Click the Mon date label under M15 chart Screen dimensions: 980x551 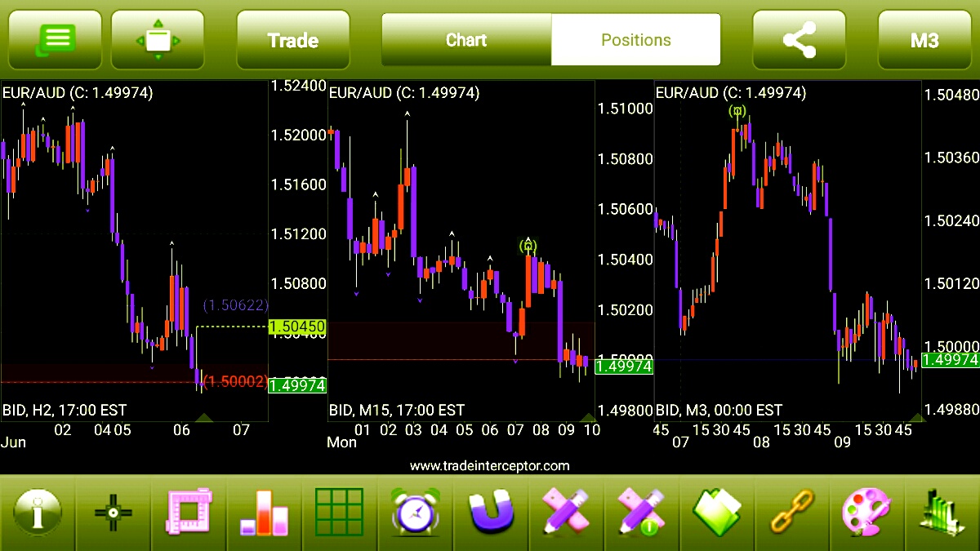[342, 442]
